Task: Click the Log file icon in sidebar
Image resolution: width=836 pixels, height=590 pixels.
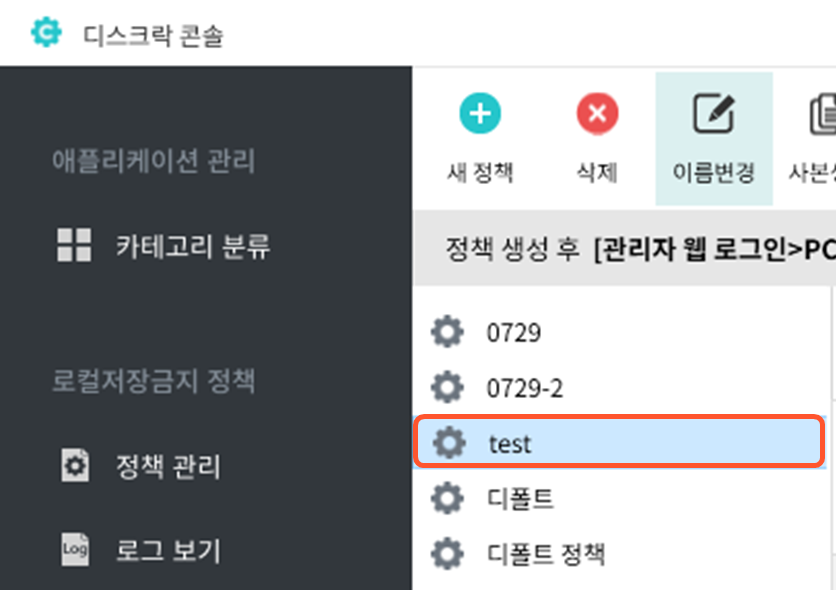Action: click(x=75, y=549)
